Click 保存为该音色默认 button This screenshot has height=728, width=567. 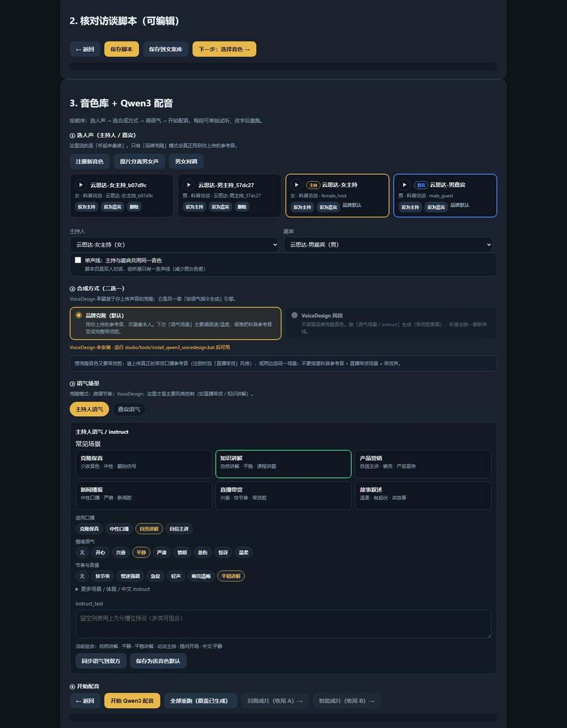pos(158,661)
